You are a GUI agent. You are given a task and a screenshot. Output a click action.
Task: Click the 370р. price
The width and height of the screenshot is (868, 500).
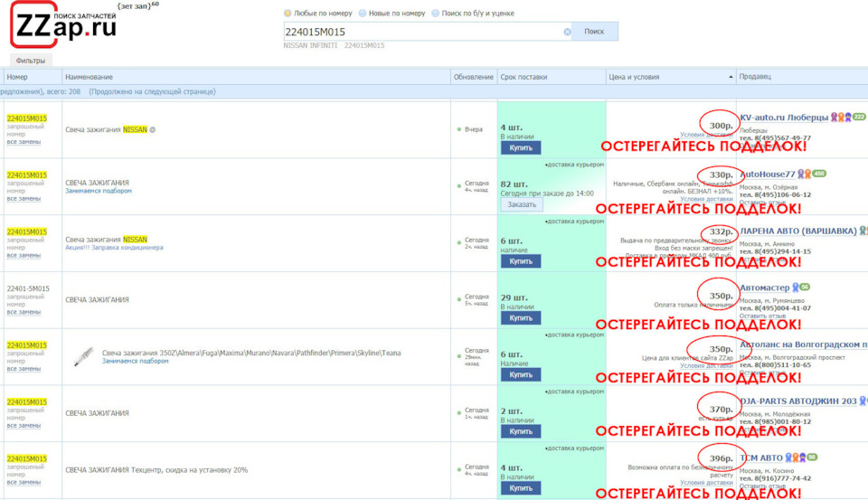722,410
